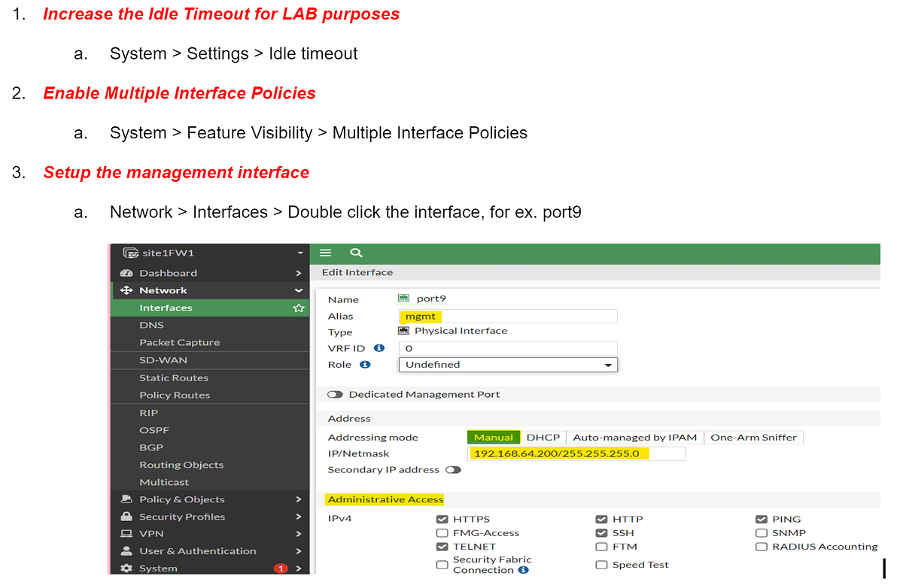Screen dimensions: 903x588
Task: Expand the Policy & Objects chevron
Action: point(299,499)
